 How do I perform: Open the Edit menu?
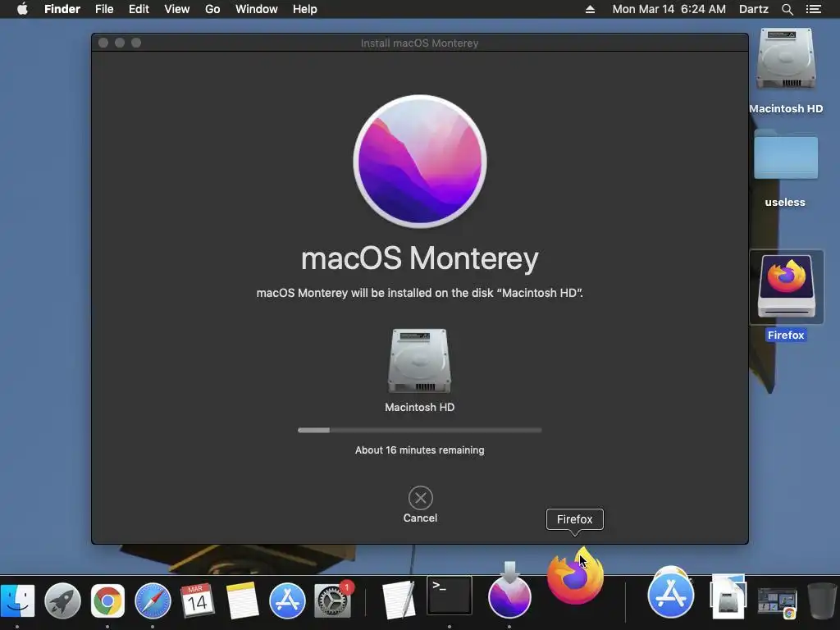pos(139,9)
